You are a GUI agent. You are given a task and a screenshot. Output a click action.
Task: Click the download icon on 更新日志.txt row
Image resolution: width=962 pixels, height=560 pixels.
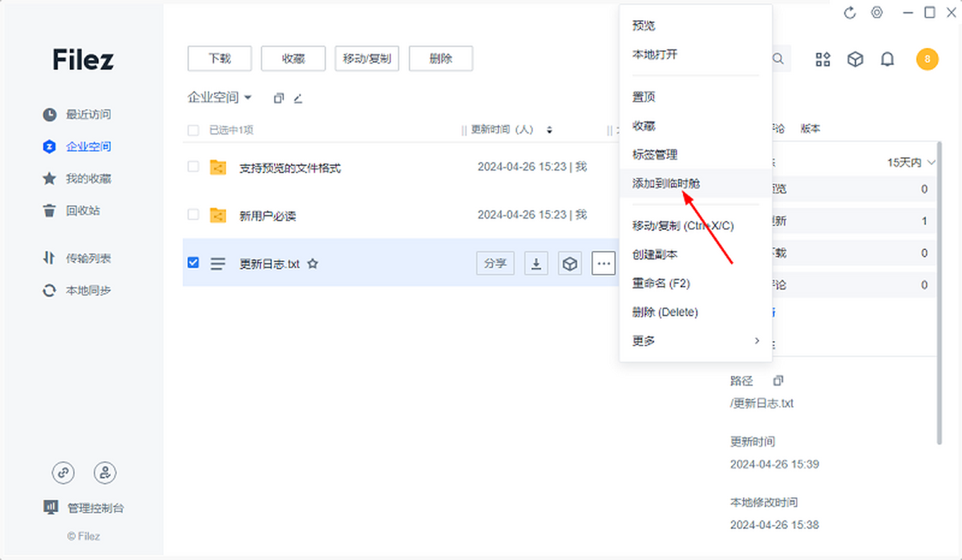[536, 263]
